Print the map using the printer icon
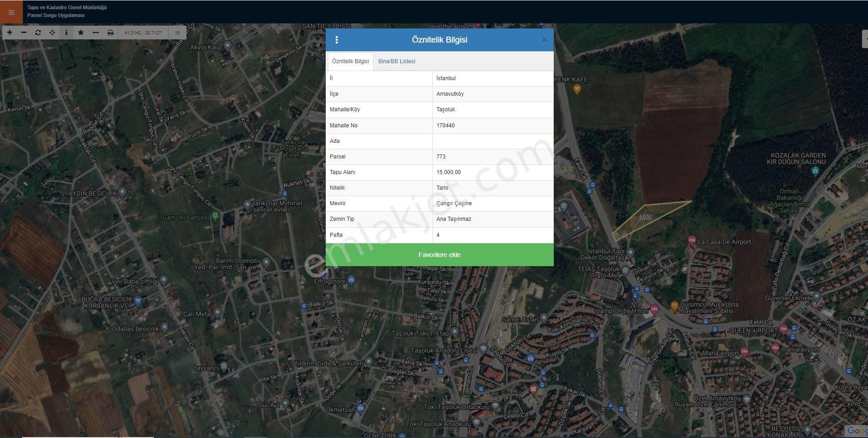This screenshot has height=438, width=868. (x=110, y=33)
